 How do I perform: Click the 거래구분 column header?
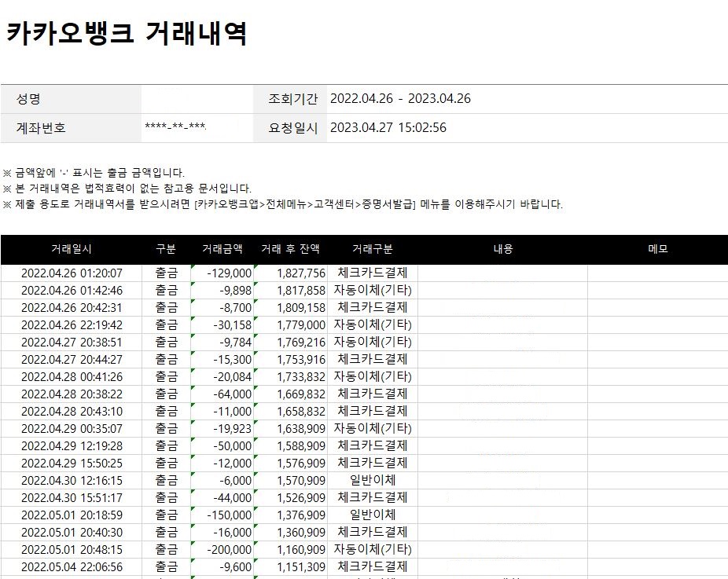pyautogui.click(x=373, y=249)
